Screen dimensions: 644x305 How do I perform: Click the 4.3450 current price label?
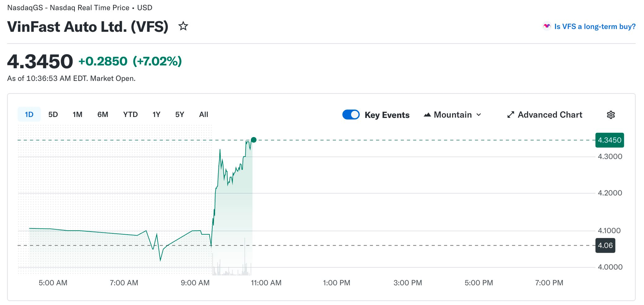pyautogui.click(x=609, y=140)
